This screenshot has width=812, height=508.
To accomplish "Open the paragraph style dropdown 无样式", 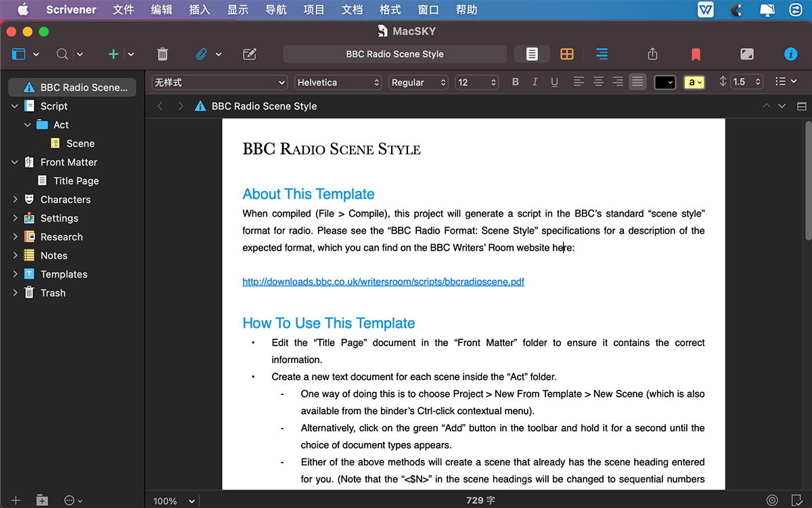I will click(220, 82).
